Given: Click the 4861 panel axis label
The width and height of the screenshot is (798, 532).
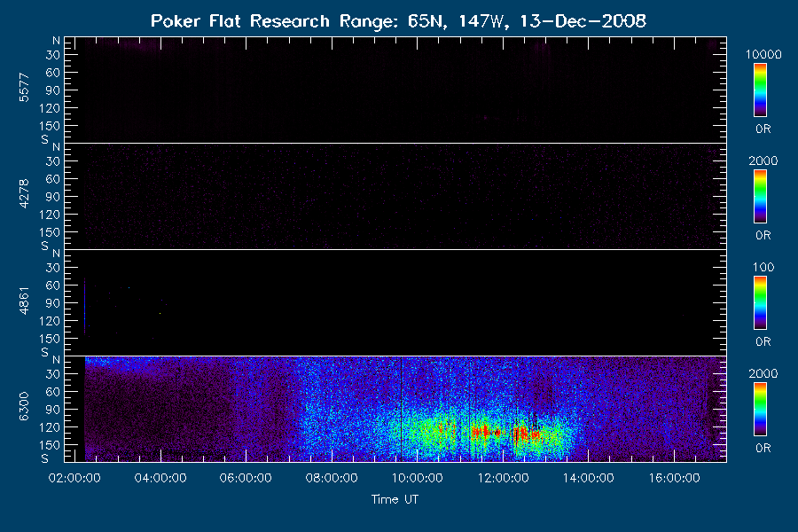Looking at the screenshot, I should (24, 301).
